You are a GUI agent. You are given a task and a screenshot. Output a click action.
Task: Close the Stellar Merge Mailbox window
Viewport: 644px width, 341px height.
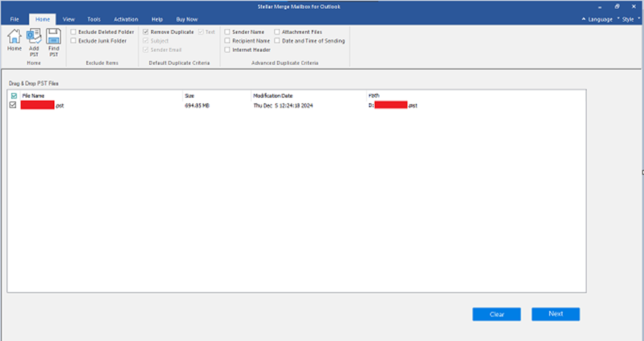(633, 7)
